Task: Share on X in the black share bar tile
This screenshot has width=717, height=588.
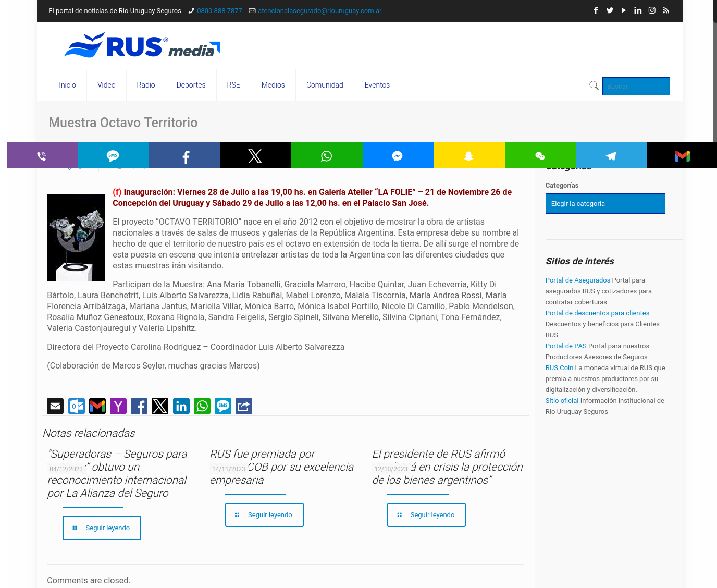Action: [255, 155]
